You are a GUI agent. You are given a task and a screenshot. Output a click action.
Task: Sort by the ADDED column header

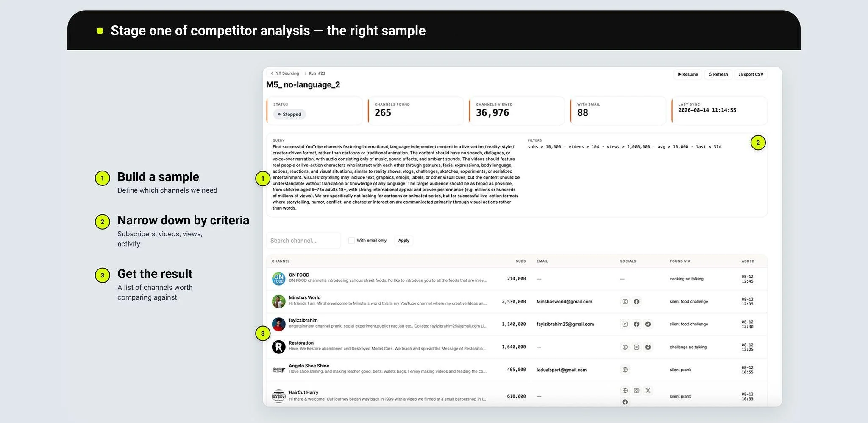click(x=748, y=261)
